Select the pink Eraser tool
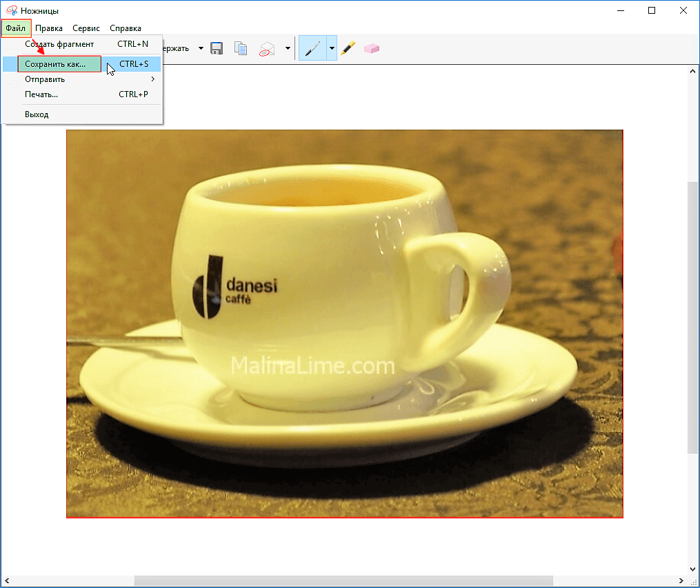 tap(372, 49)
